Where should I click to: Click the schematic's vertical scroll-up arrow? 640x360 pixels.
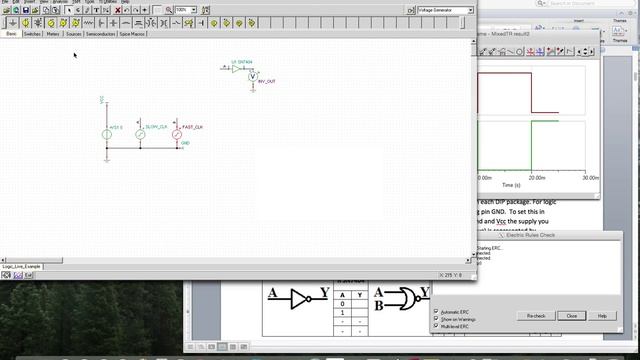point(473,42)
